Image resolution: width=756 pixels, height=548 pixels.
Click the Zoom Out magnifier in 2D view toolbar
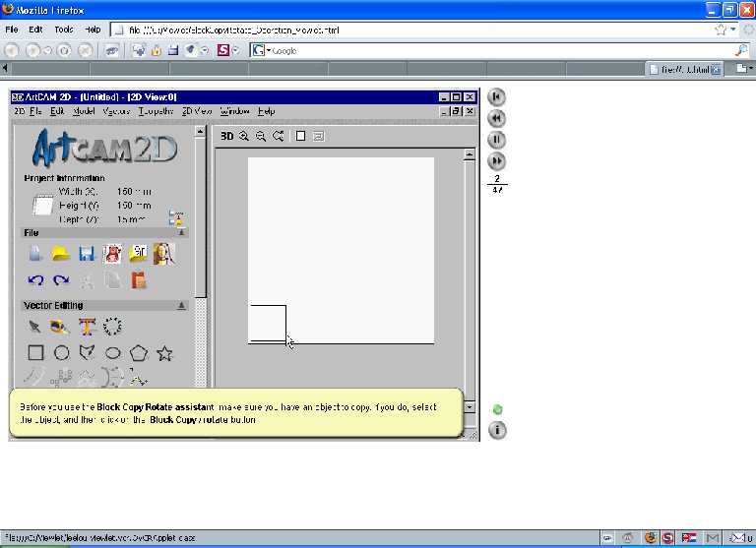261,136
